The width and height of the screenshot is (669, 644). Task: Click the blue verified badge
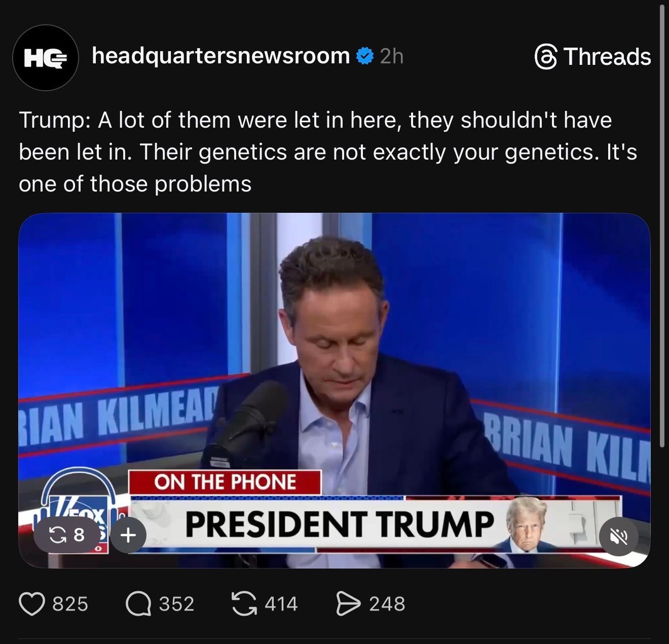[365, 56]
